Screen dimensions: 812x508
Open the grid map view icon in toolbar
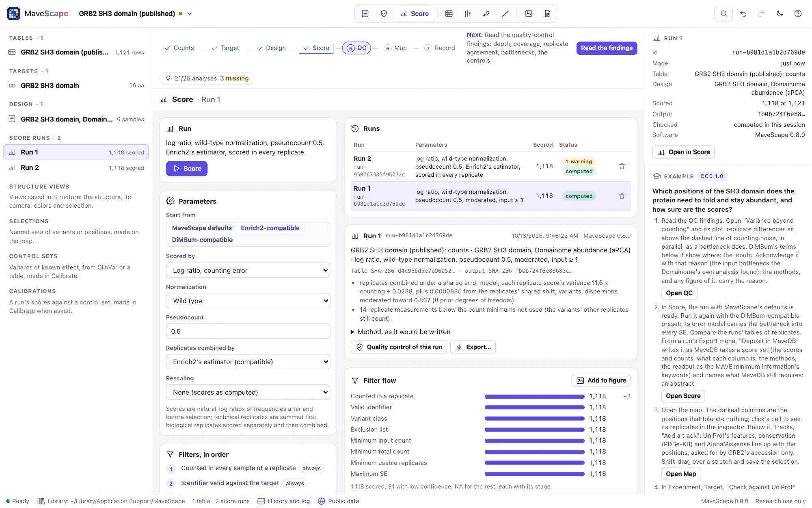(x=449, y=13)
